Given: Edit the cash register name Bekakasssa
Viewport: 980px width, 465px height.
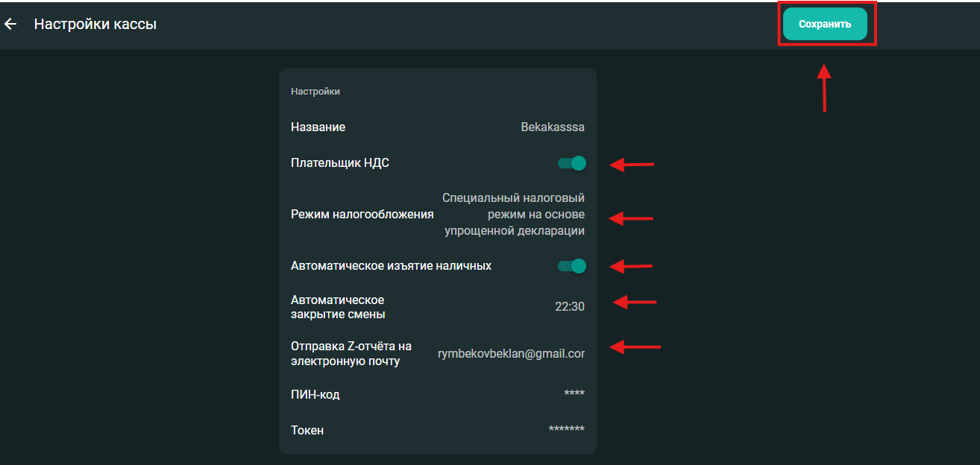Looking at the screenshot, I should [553, 127].
